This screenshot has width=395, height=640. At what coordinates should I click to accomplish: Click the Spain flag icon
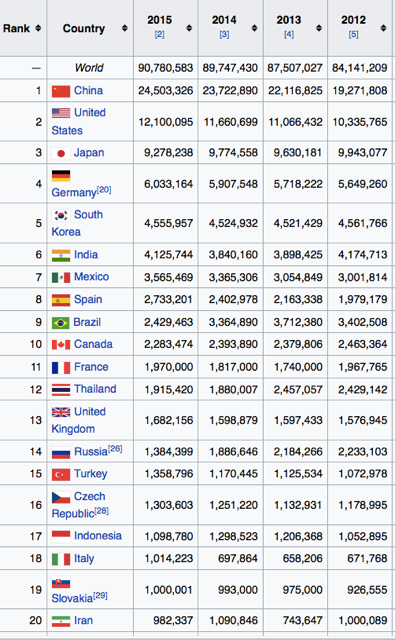click(x=61, y=300)
